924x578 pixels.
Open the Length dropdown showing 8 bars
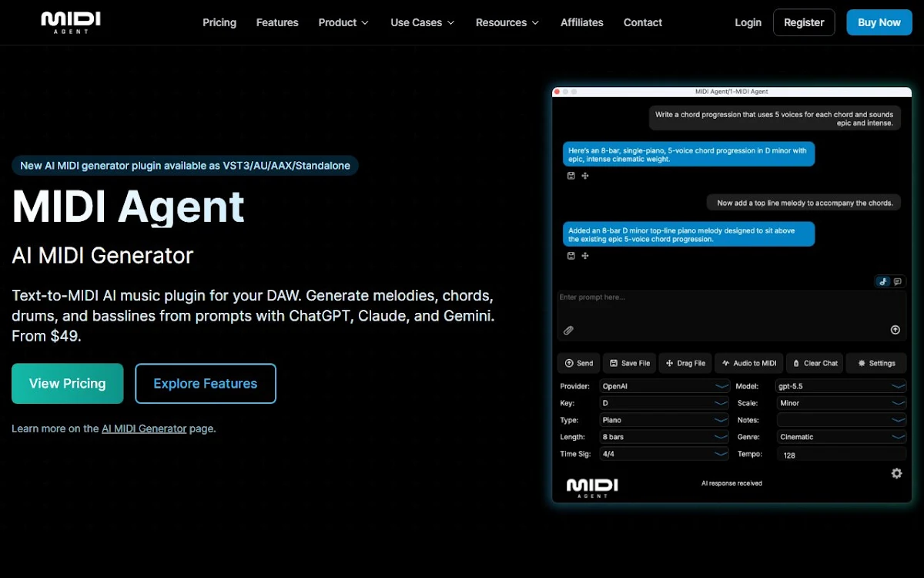tap(665, 437)
